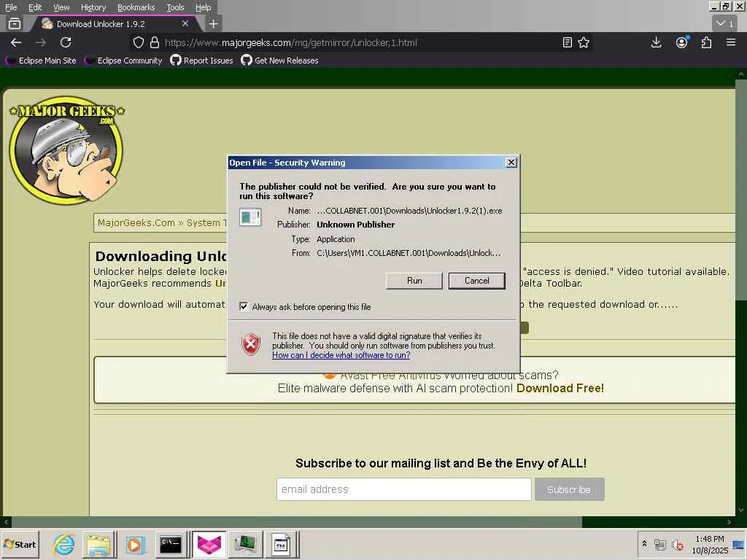Open the File menu
Screen dimensions: 747x560
(x=11, y=7)
